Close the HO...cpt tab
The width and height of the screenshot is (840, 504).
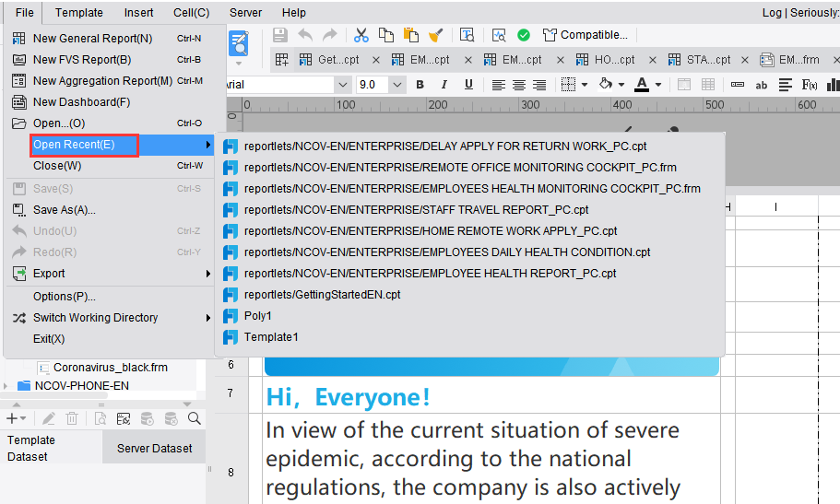tap(653, 60)
